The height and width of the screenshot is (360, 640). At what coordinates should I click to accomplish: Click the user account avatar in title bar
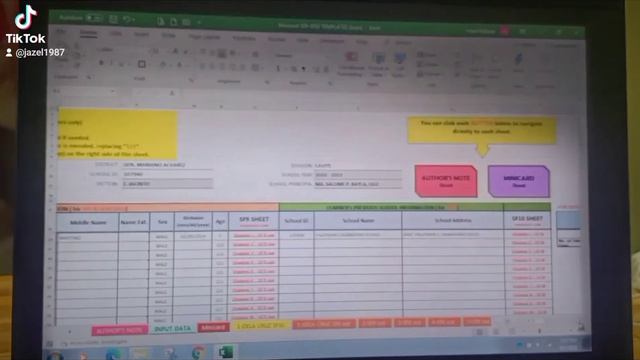[x=505, y=31]
